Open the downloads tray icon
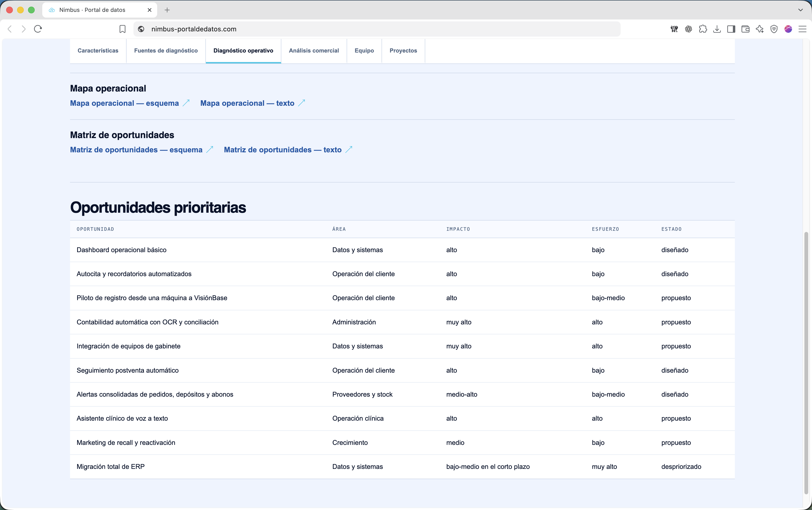The image size is (812, 510). tap(717, 29)
